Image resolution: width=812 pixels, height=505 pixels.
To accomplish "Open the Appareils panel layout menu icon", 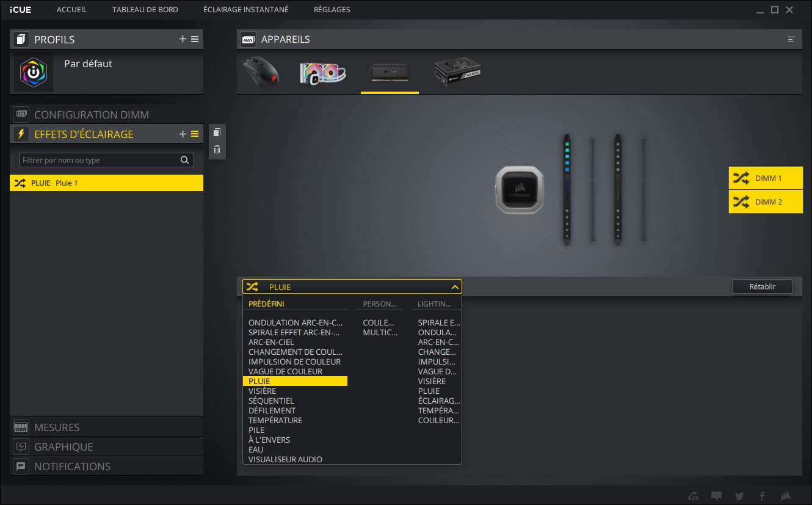I will 791,39.
